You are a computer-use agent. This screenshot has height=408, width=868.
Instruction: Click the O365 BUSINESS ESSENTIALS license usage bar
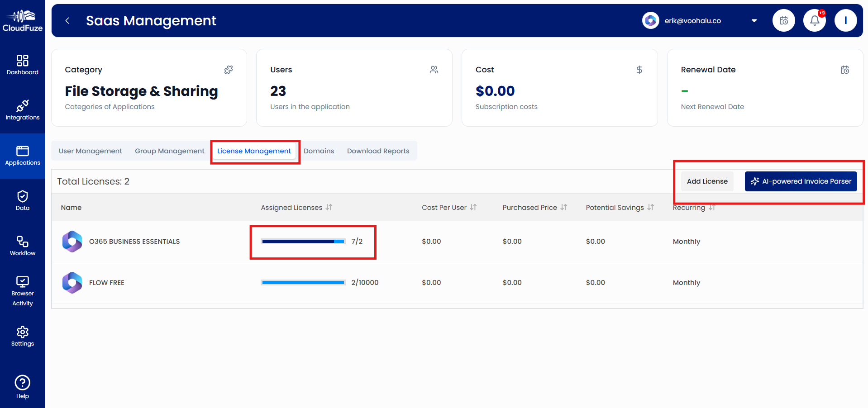click(x=302, y=241)
